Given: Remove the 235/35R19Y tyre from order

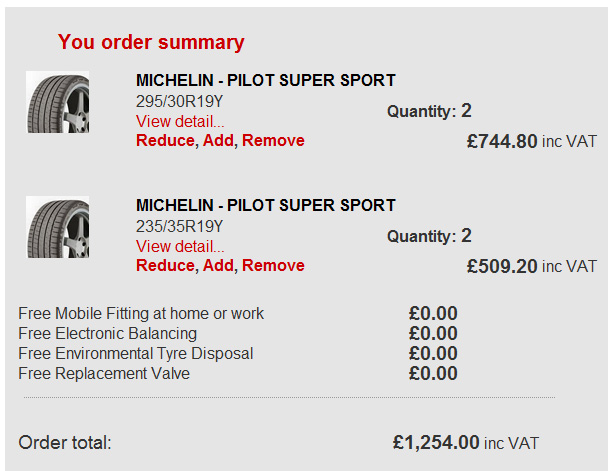Looking at the screenshot, I should click(273, 265).
